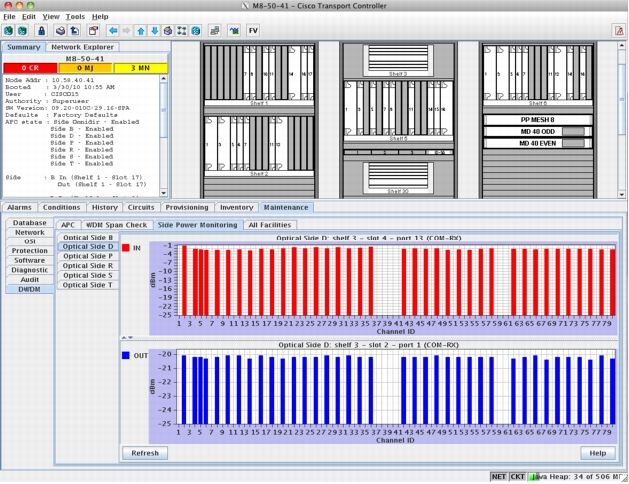Click the red 0 CR alarm count
This screenshot has width=629, height=484.
(30, 68)
